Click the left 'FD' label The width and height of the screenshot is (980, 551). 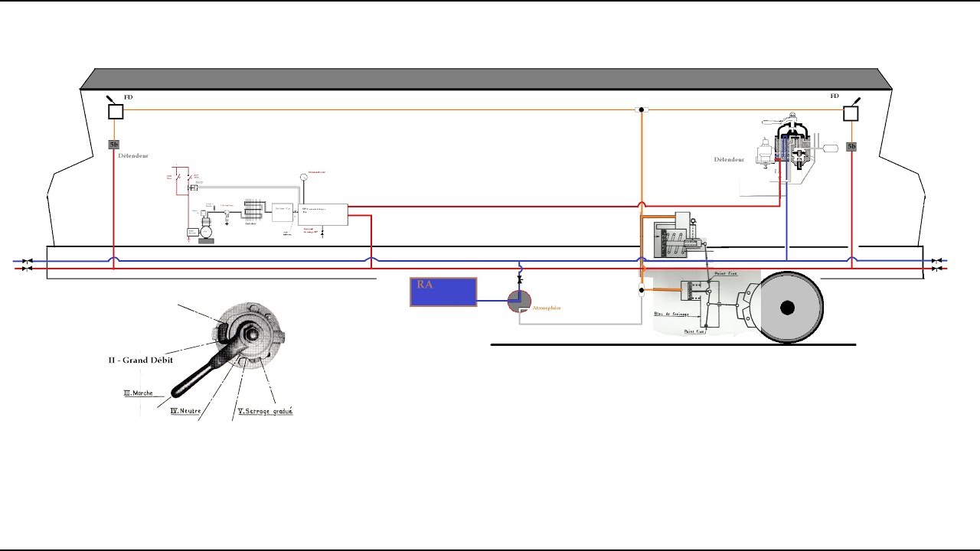(x=129, y=97)
